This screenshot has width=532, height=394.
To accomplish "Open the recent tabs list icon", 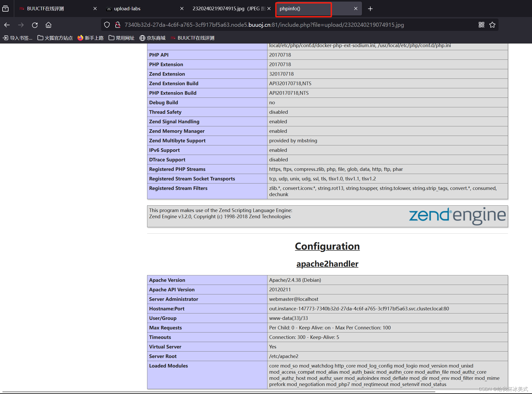I will coord(5,9).
